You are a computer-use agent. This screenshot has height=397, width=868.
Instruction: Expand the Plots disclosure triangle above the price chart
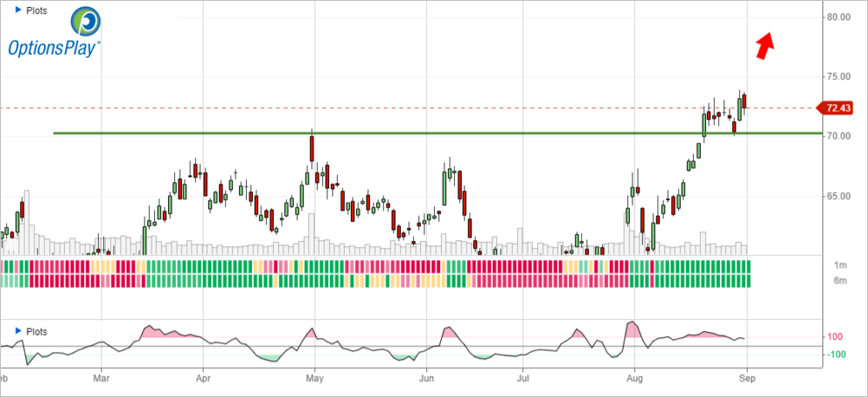coord(18,10)
